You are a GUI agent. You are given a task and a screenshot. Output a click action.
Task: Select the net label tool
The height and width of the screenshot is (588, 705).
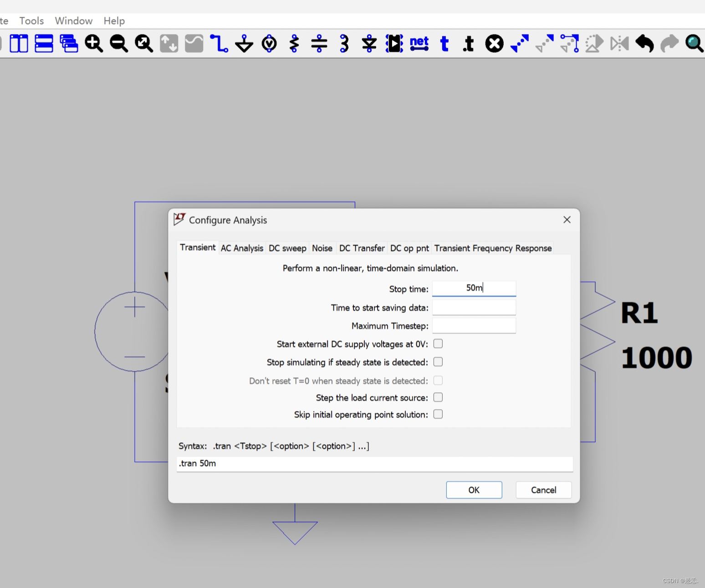pos(419,44)
